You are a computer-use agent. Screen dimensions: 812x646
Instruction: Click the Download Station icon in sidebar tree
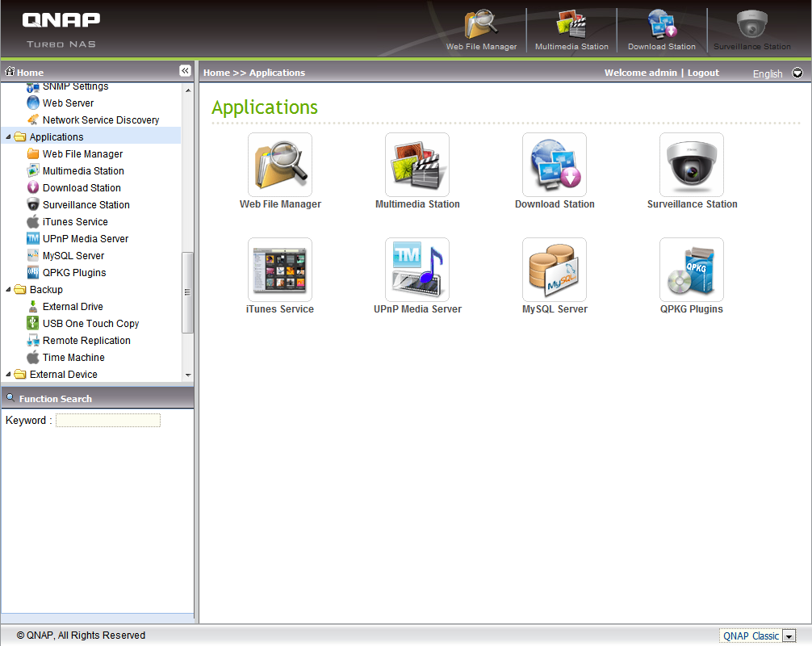pos(33,187)
